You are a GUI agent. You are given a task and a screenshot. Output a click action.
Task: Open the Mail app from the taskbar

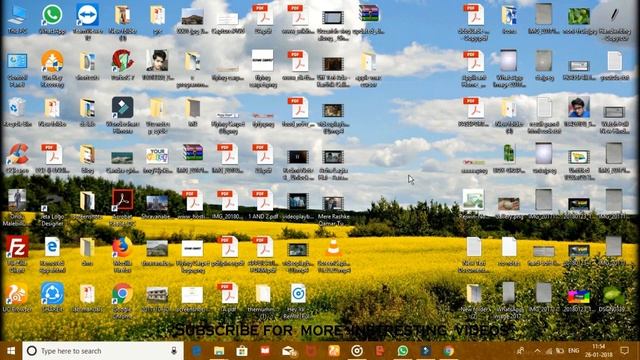[288, 351]
